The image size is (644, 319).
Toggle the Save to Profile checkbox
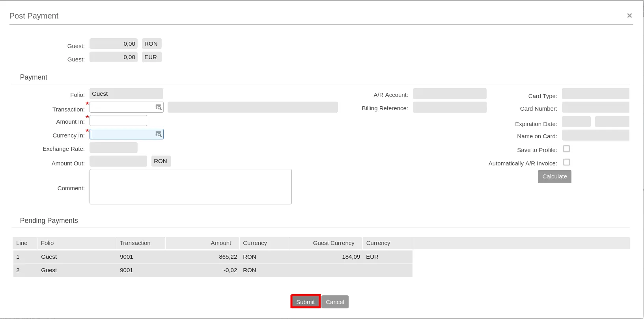click(567, 149)
